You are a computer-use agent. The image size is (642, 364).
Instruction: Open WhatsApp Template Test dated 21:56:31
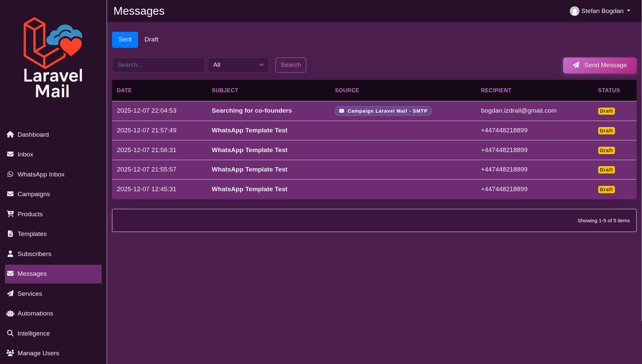[249, 150]
